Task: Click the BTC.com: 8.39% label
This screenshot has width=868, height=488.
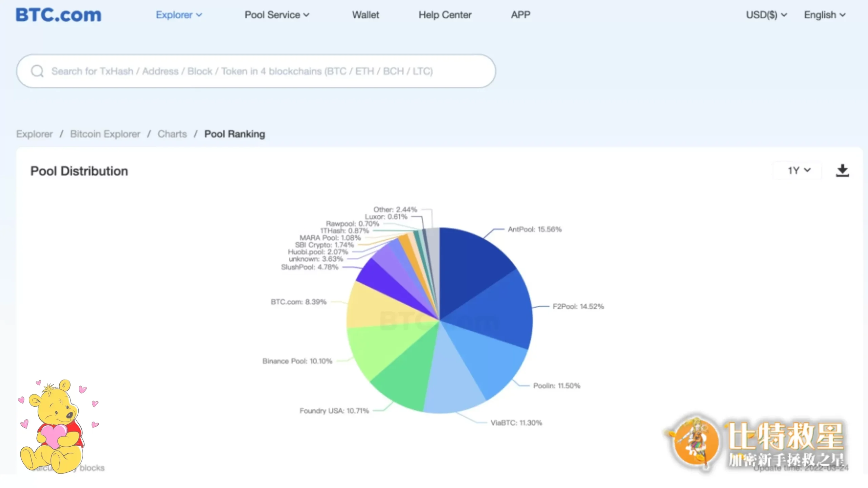Action: pyautogui.click(x=299, y=302)
